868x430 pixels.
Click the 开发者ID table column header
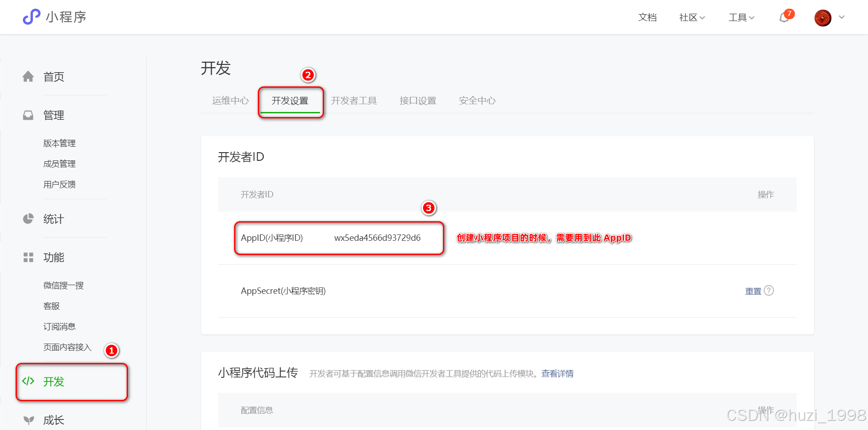coord(257,195)
